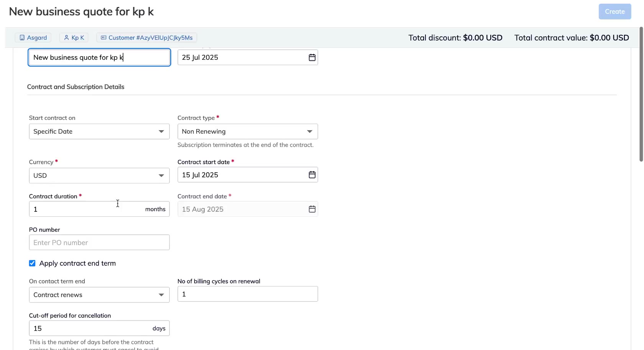644x350 pixels.
Task: Click the Kp K person icon
Action: pyautogui.click(x=66, y=38)
